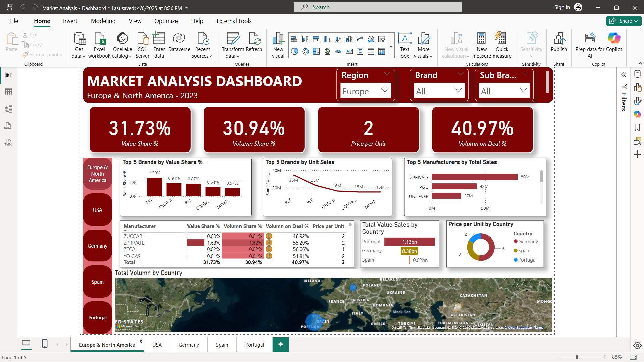This screenshot has width=644, height=362.
Task: Expand the visuals gallery dropdown
Action: coord(391,47)
